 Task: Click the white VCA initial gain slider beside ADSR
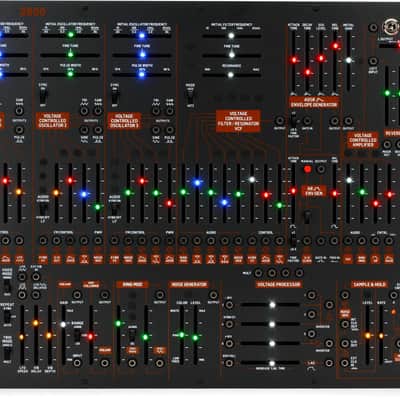349,61
